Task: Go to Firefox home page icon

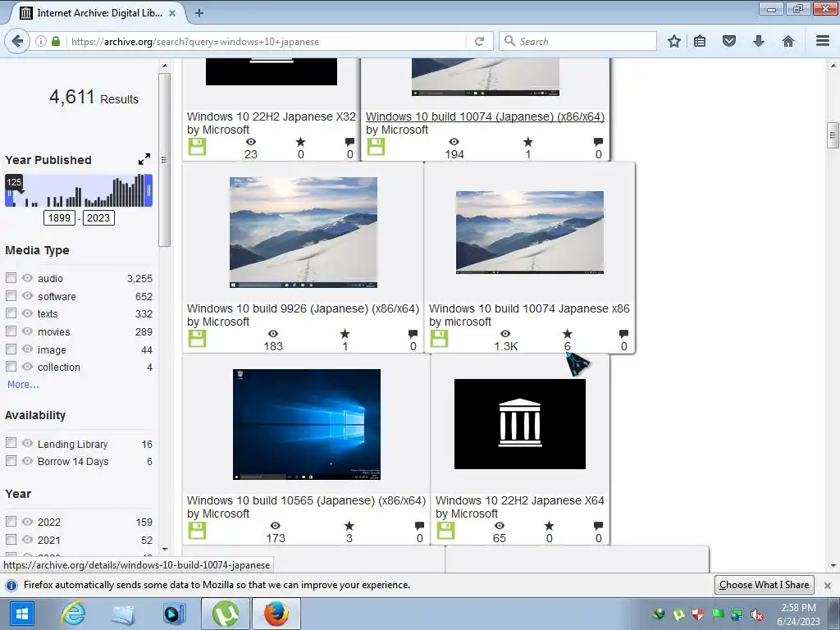Action: (788, 41)
